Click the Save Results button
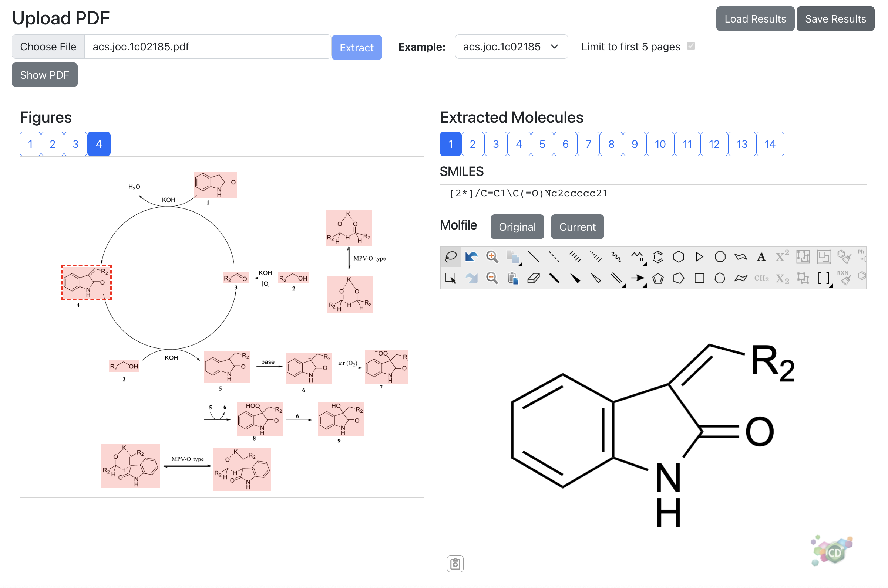888x588 pixels. [835, 19]
